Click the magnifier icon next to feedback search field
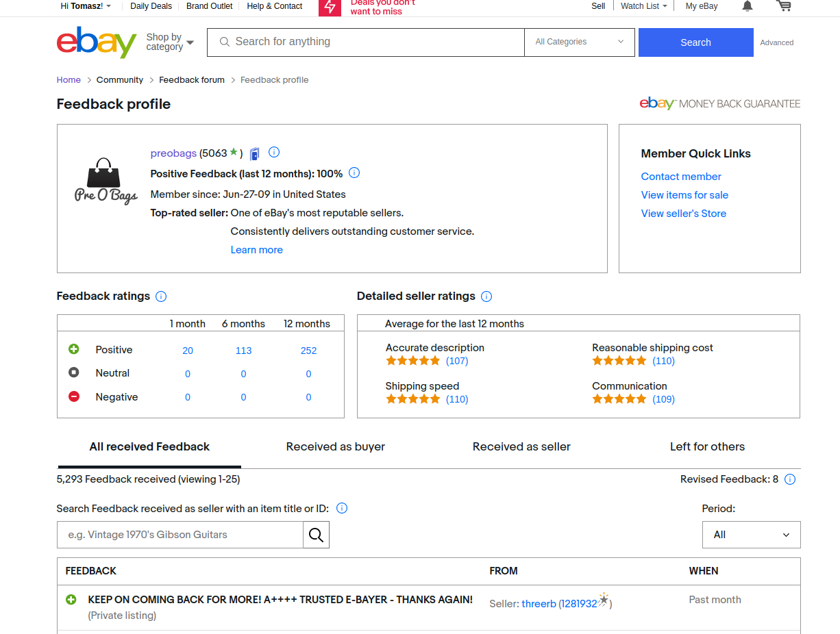Image resolution: width=840 pixels, height=634 pixels. pyautogui.click(x=316, y=535)
